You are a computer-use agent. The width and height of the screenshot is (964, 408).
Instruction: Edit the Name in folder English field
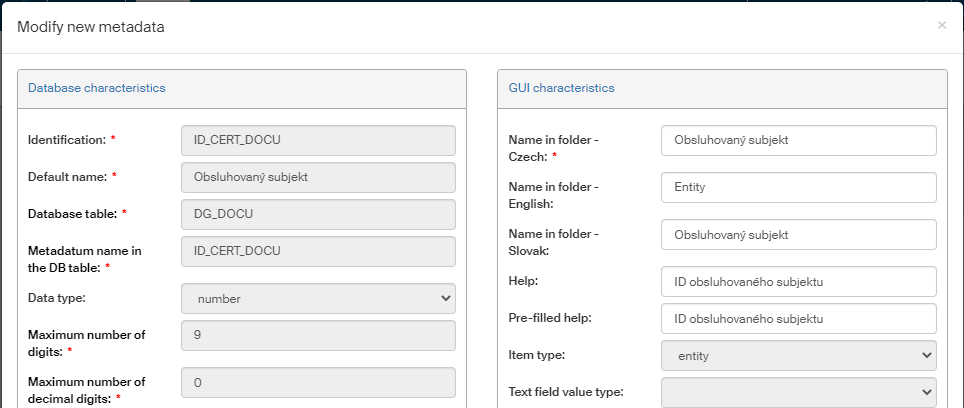798,188
